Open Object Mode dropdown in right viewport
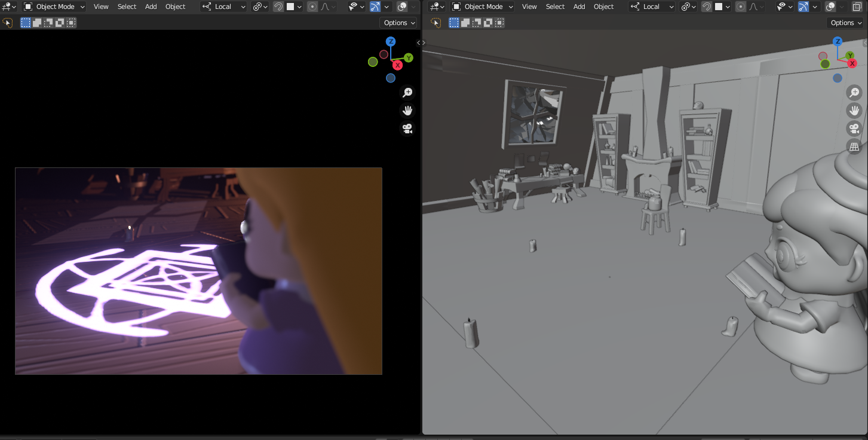 pyautogui.click(x=482, y=7)
